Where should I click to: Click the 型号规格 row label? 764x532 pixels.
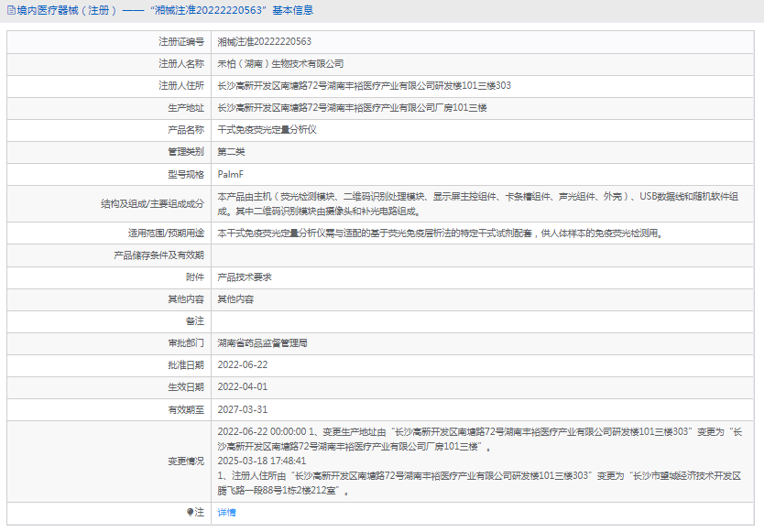tap(186, 174)
